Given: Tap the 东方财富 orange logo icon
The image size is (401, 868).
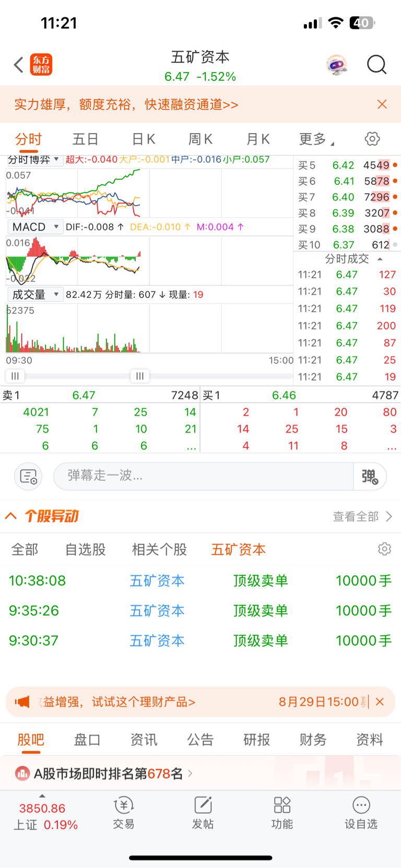Looking at the screenshot, I should (41, 65).
